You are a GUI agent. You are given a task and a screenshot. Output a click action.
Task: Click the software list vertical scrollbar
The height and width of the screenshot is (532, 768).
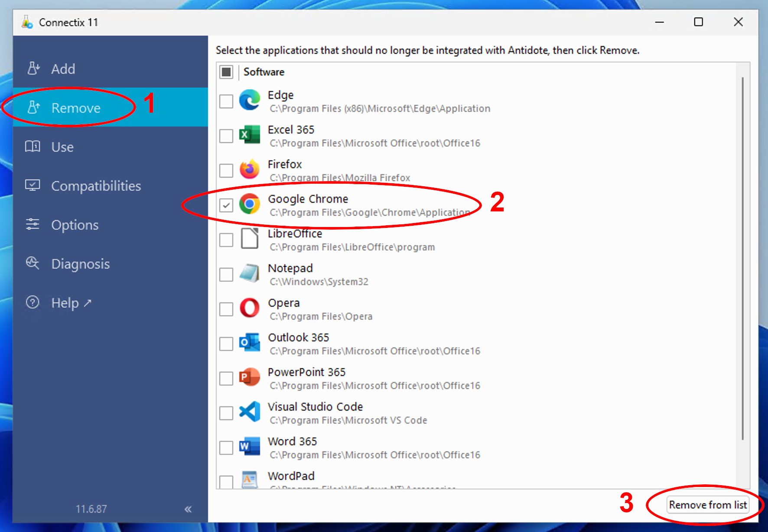tap(742, 260)
